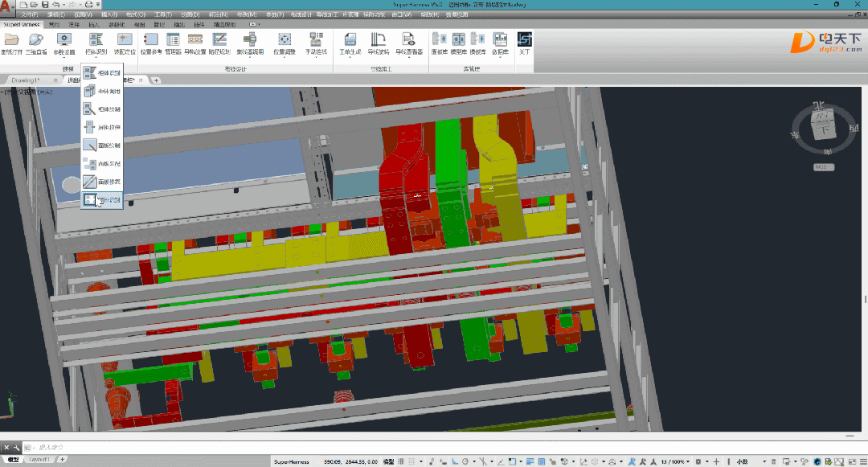Toggle polar tracking in status bar
Image resolution: width=868 pixels, height=467 pixels.
pyautogui.click(x=465, y=461)
